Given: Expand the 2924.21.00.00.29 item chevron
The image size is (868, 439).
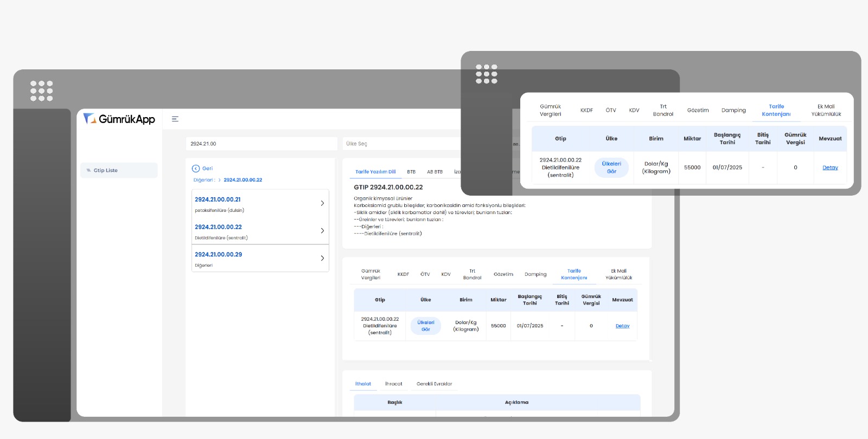Looking at the screenshot, I should point(322,259).
